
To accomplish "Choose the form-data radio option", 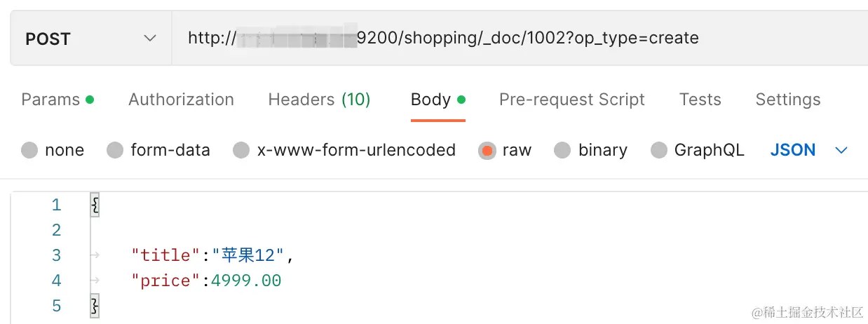I will [115, 150].
